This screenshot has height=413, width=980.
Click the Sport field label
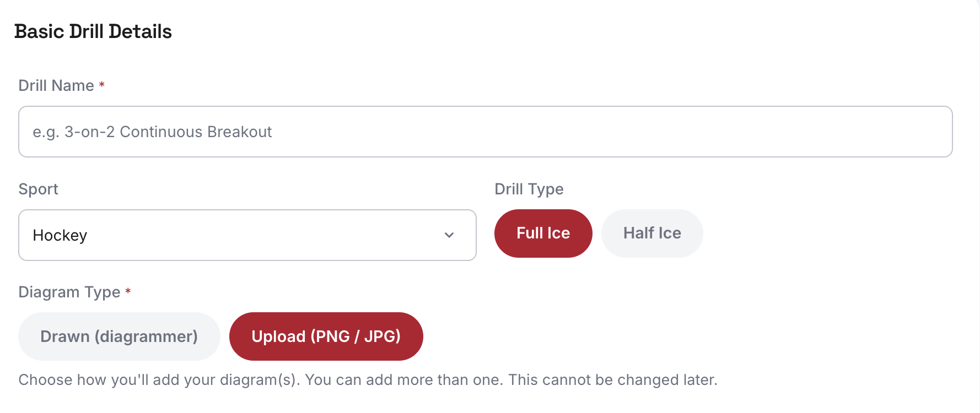pos(38,189)
